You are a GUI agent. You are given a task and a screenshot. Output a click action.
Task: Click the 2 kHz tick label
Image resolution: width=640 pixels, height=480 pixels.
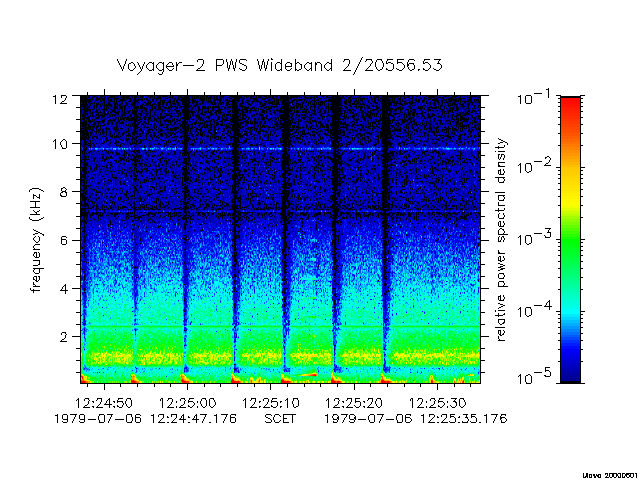click(x=64, y=337)
